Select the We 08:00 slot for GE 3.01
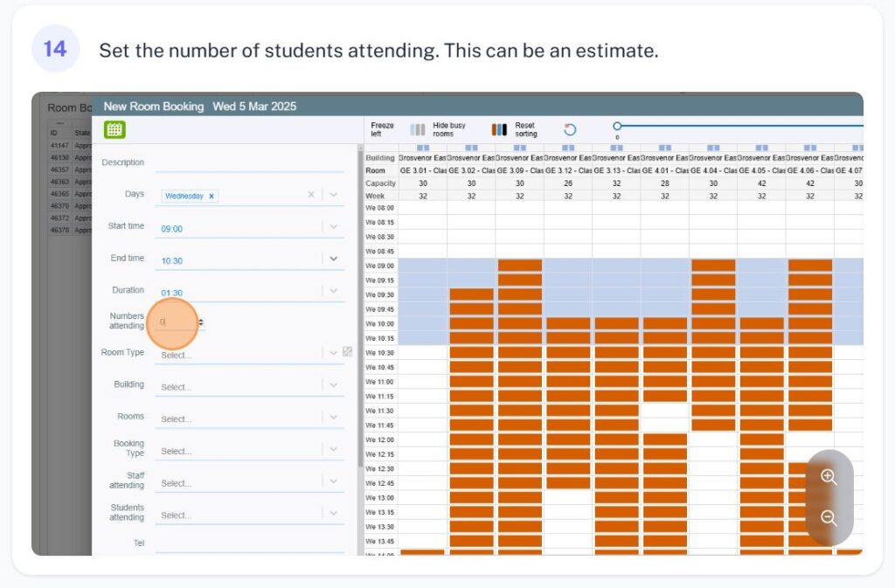Screen dimensions: 895x588 click(x=423, y=208)
